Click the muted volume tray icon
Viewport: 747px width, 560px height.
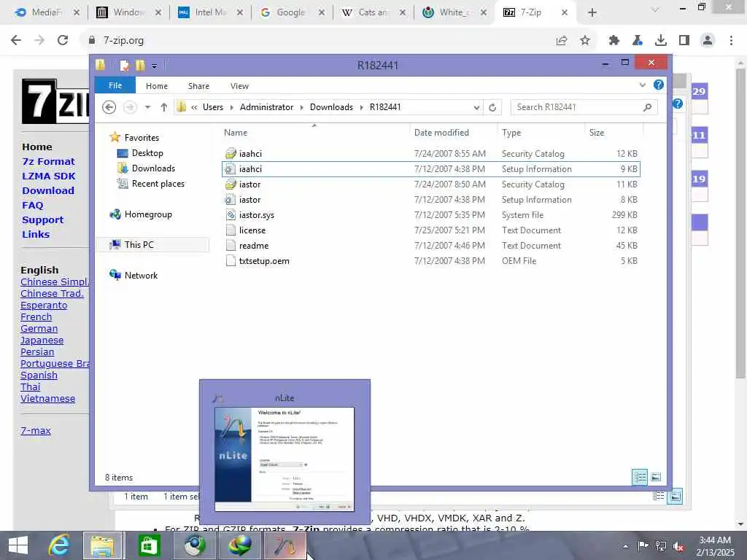click(x=679, y=546)
